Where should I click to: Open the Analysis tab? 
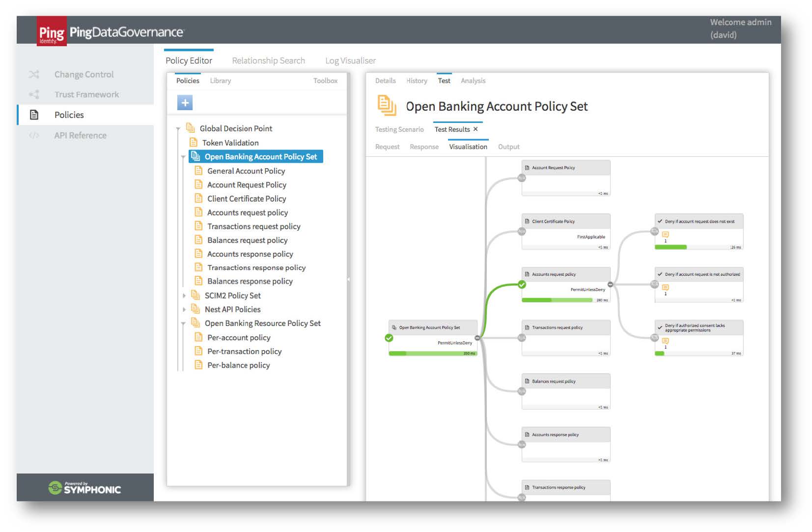473,81
